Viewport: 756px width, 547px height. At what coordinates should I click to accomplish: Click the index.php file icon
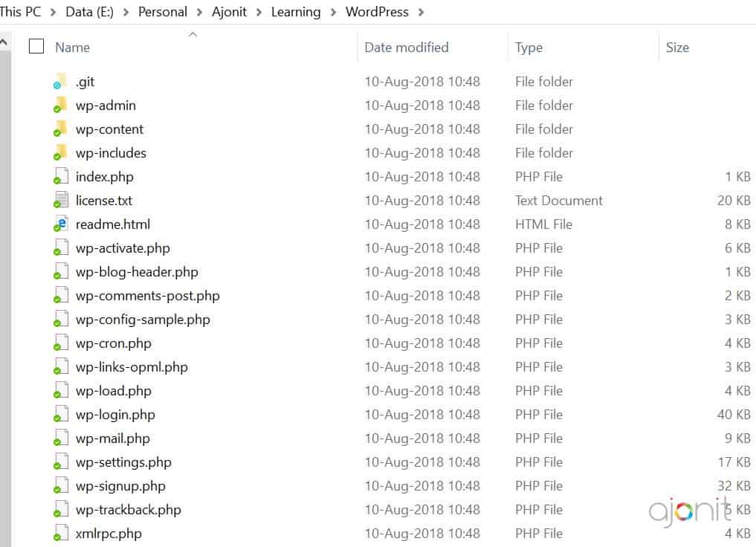[x=60, y=176]
